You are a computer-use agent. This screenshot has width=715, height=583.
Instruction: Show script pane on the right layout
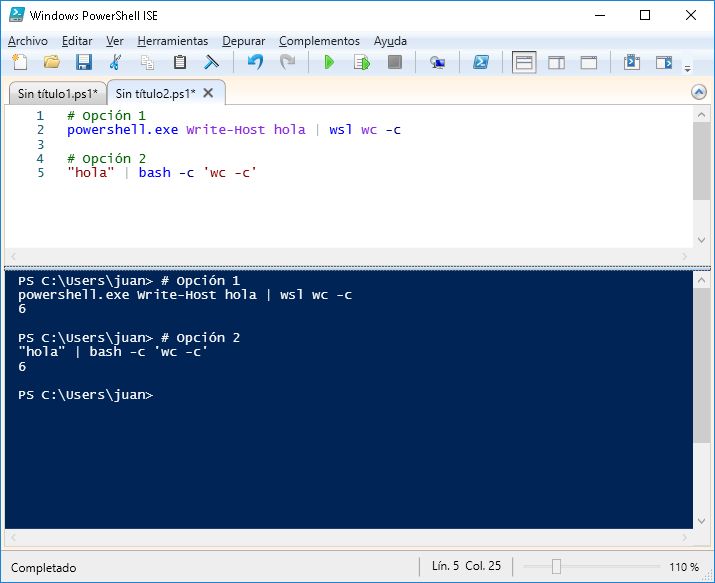(556, 62)
